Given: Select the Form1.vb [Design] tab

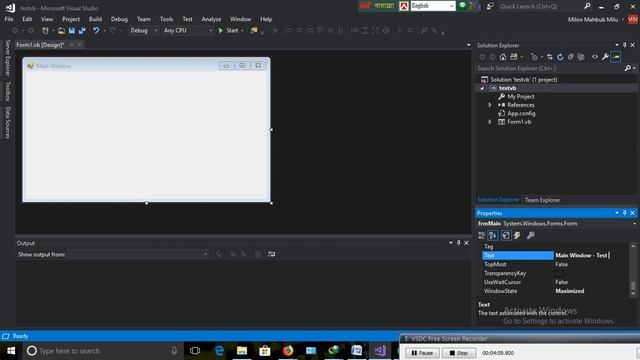Looking at the screenshot, I should [x=40, y=45].
